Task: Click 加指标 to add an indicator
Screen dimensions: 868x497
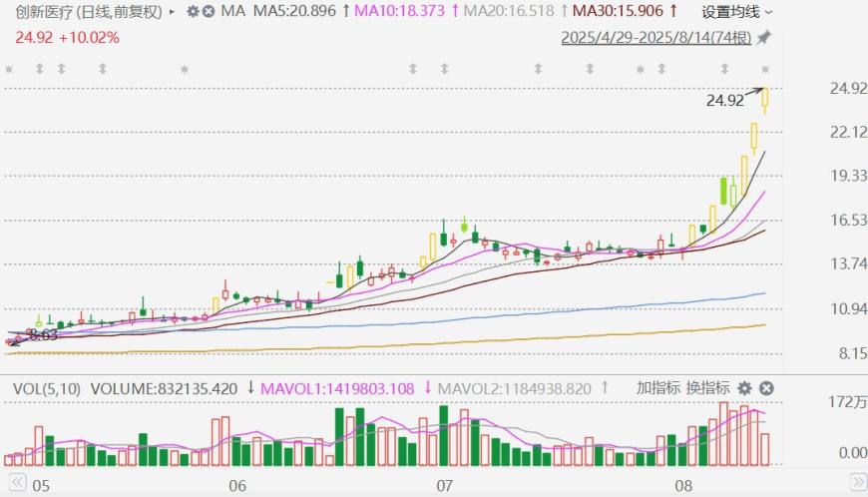Action: pos(657,387)
